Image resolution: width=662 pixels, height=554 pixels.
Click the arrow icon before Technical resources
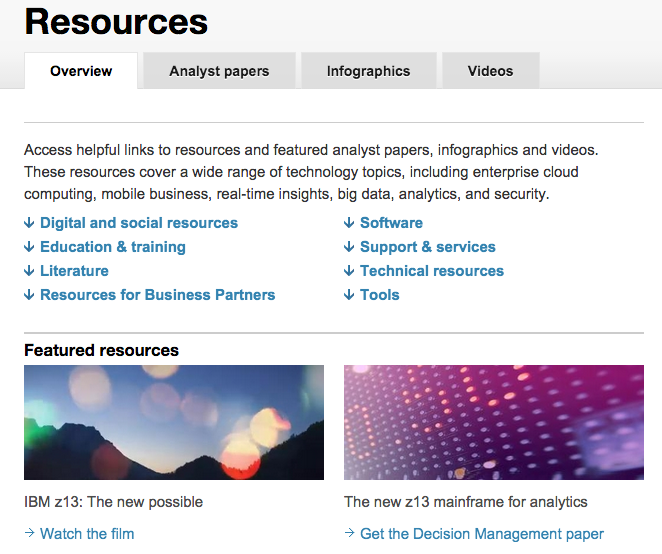coord(349,271)
